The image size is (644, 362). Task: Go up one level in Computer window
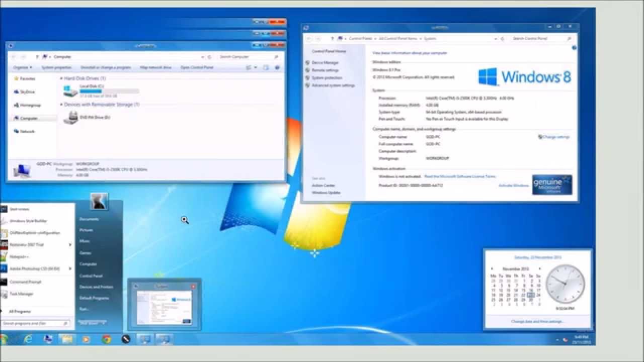37,57
